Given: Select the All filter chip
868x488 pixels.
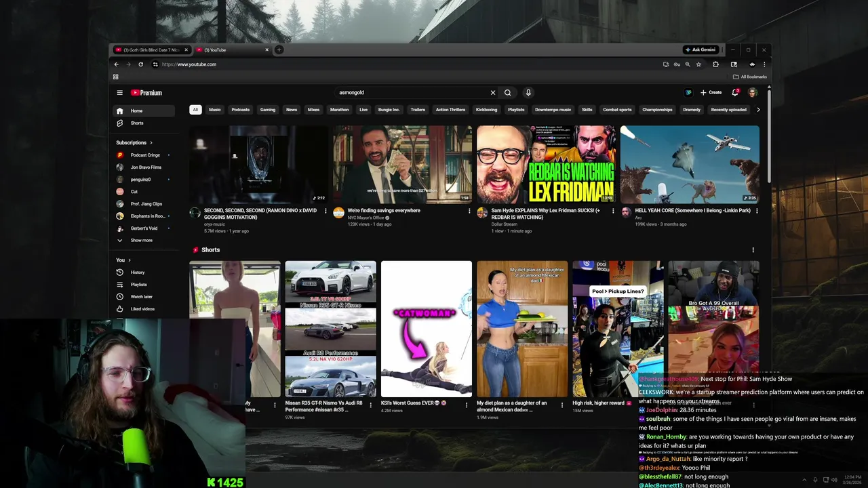Looking at the screenshot, I should click(x=195, y=110).
